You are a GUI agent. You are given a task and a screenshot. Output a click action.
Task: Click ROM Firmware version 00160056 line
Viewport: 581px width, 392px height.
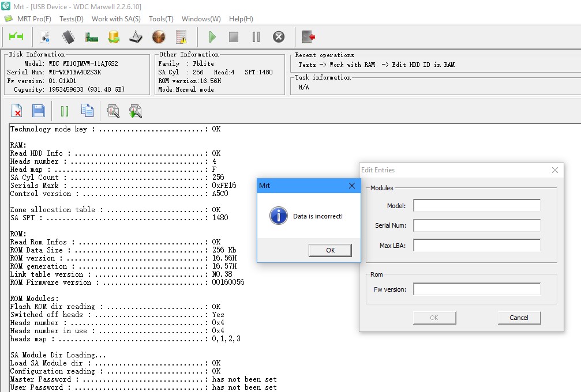127,282
